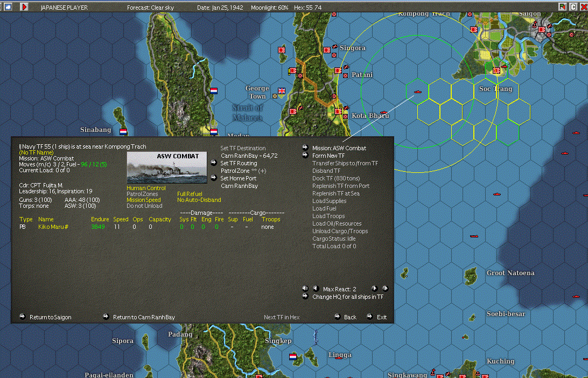Click the C icon in top-right bar
Image resolution: width=588 pixels, height=378 pixels.
(573, 7)
